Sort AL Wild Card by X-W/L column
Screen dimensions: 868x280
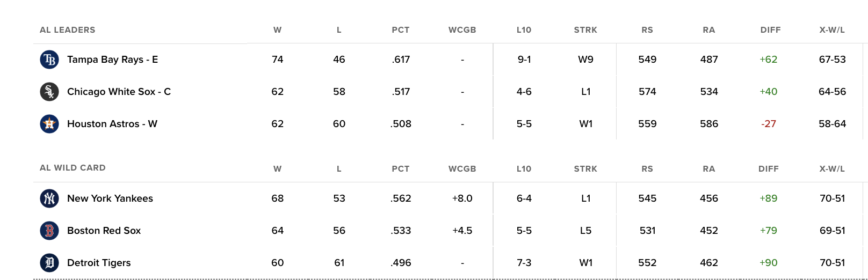pyautogui.click(x=832, y=169)
